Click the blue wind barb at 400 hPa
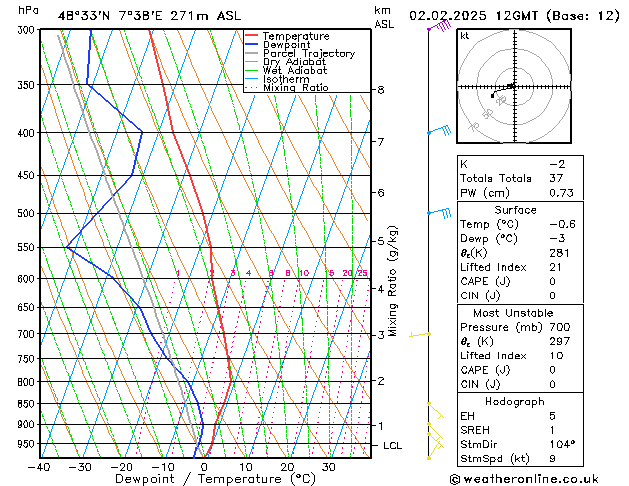 (439, 131)
